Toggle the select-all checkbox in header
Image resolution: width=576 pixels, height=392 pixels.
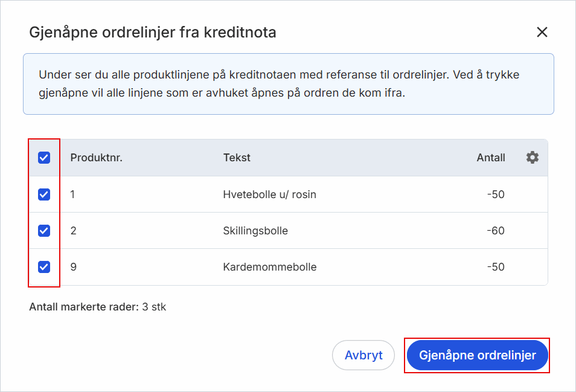[x=44, y=158]
